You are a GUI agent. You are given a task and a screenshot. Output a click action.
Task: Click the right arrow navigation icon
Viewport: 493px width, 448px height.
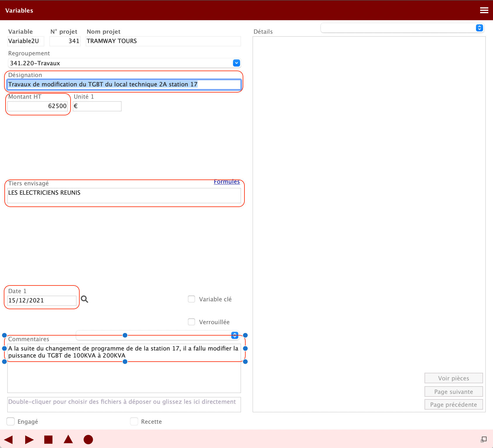pyautogui.click(x=29, y=440)
